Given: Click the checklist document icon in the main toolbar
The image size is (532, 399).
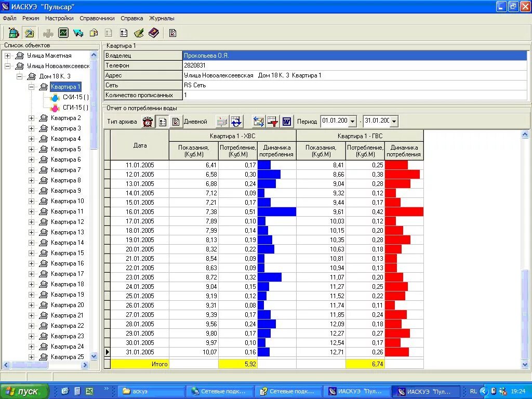Looking at the screenshot, I should click(172, 33).
